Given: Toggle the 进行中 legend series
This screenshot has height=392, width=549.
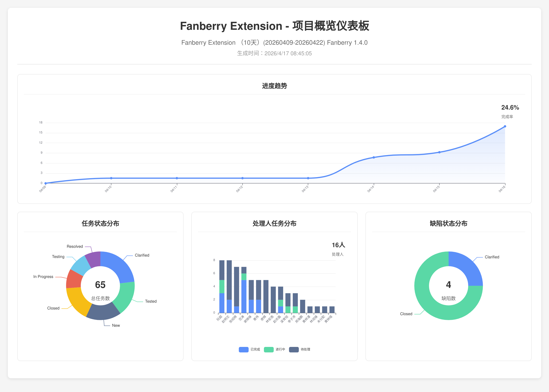Looking at the screenshot, I should coord(268,349).
